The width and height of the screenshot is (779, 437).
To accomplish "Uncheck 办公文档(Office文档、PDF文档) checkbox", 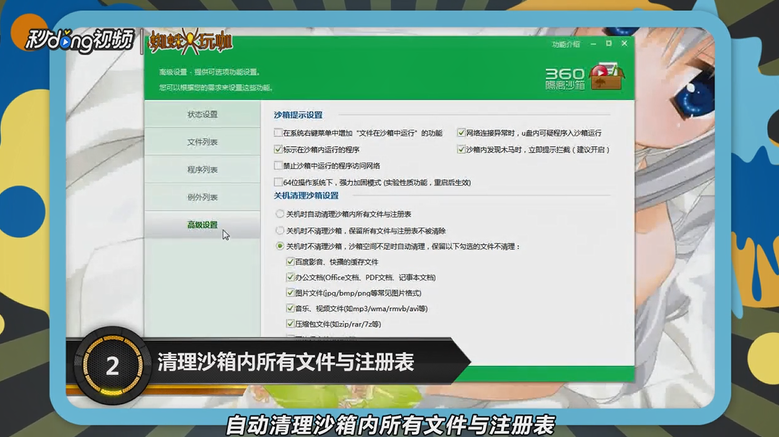I will (x=290, y=277).
